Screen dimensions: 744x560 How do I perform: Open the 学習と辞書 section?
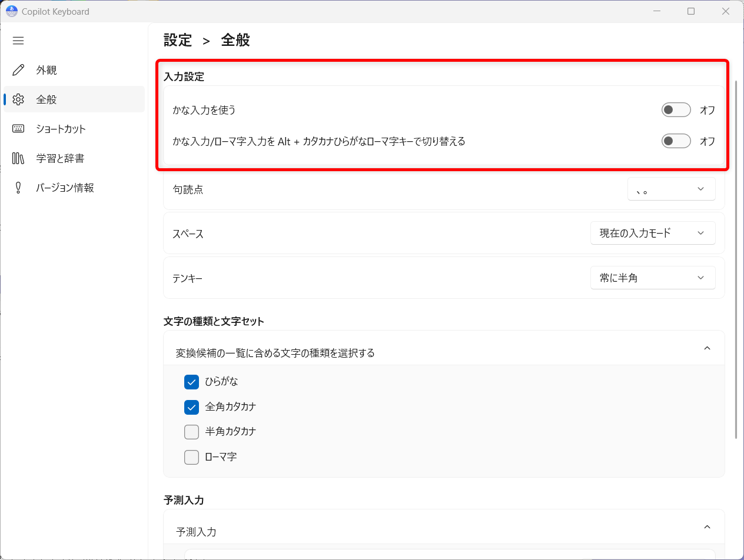pos(74,158)
